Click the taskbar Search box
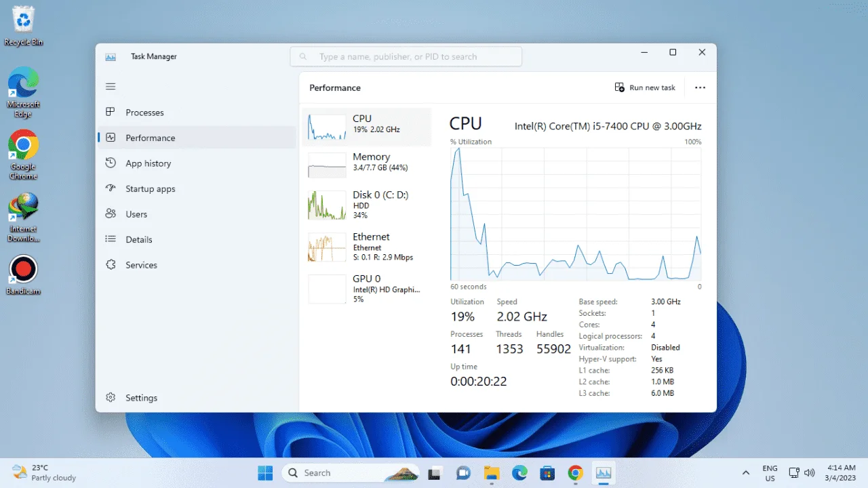 point(351,472)
